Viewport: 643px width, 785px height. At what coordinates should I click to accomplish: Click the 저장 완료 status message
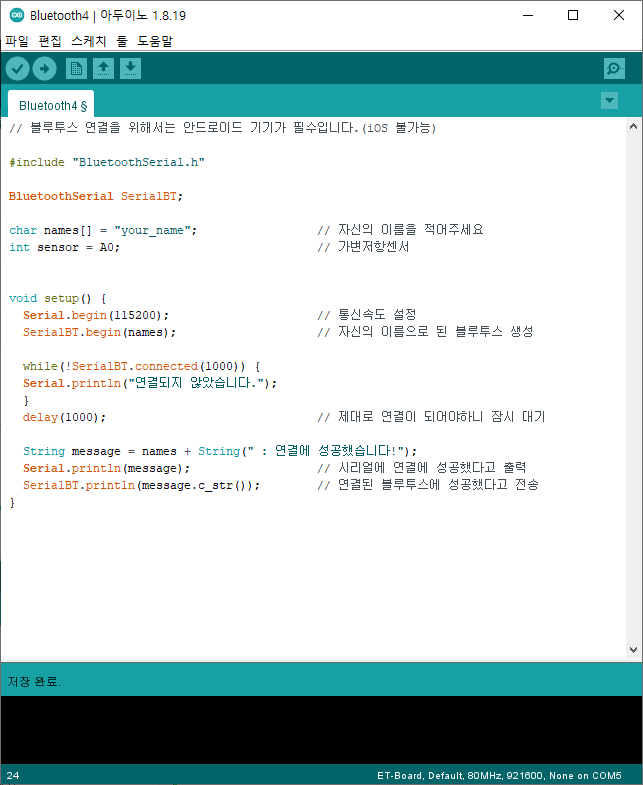(34, 681)
